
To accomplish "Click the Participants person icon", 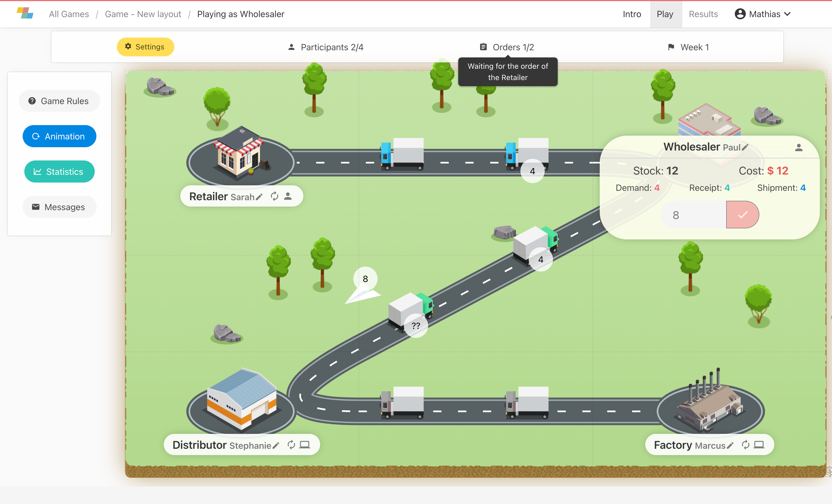I will click(x=291, y=47).
